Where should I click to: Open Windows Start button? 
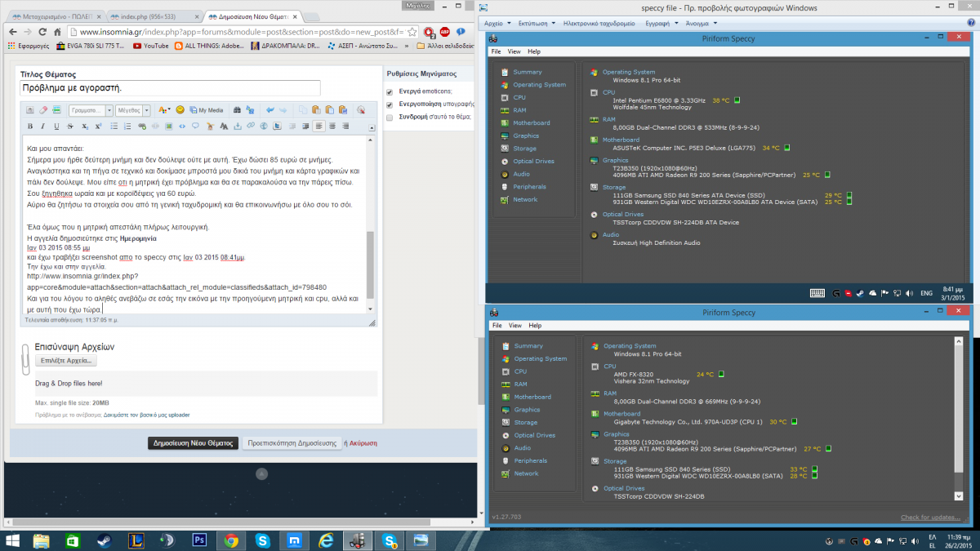[13, 540]
